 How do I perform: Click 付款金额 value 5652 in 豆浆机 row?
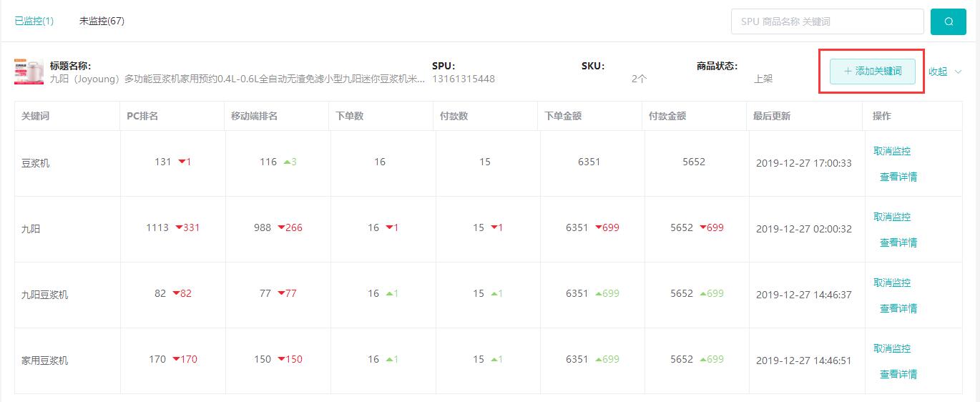point(694,162)
